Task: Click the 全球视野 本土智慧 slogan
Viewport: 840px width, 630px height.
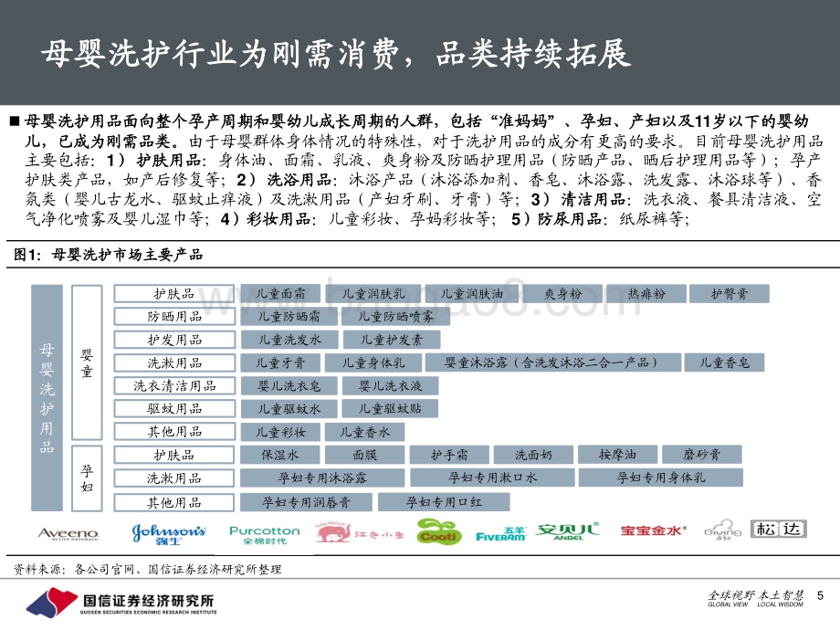Action: [x=755, y=599]
